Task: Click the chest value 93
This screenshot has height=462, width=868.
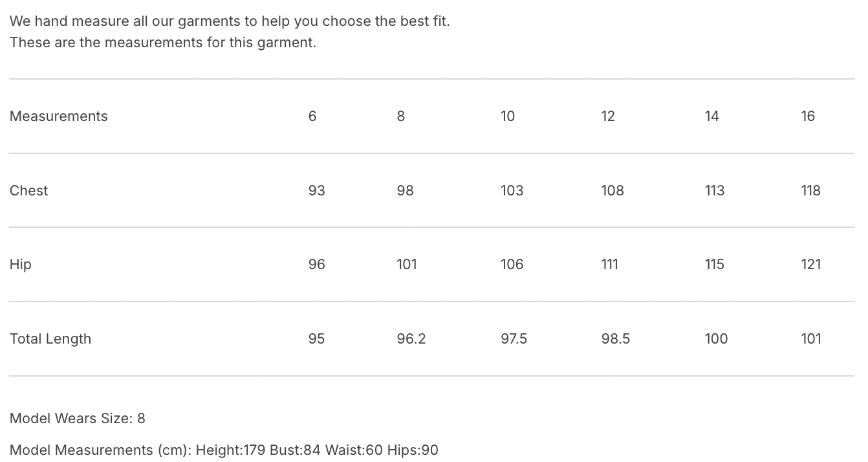Action: (x=317, y=190)
